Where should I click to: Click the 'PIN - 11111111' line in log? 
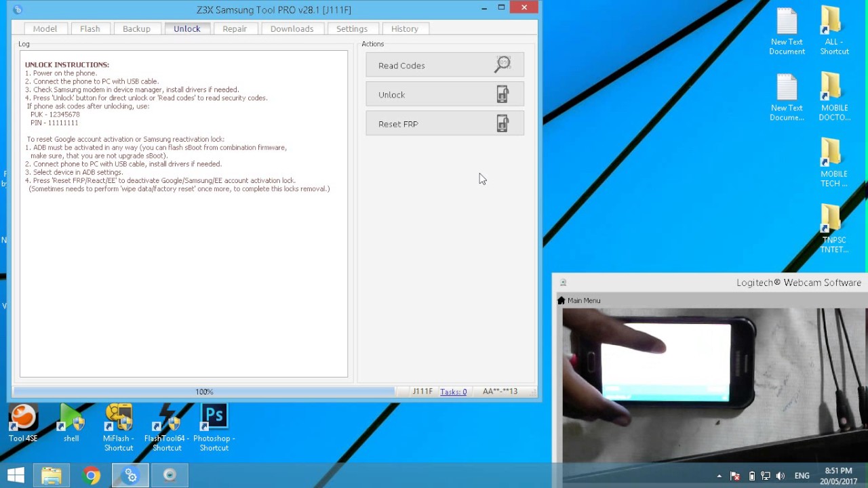[x=54, y=123]
